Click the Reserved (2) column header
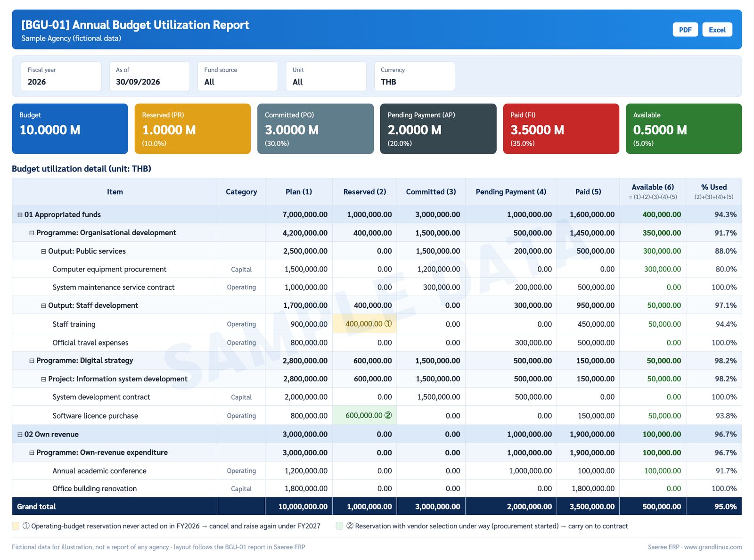 tap(365, 191)
